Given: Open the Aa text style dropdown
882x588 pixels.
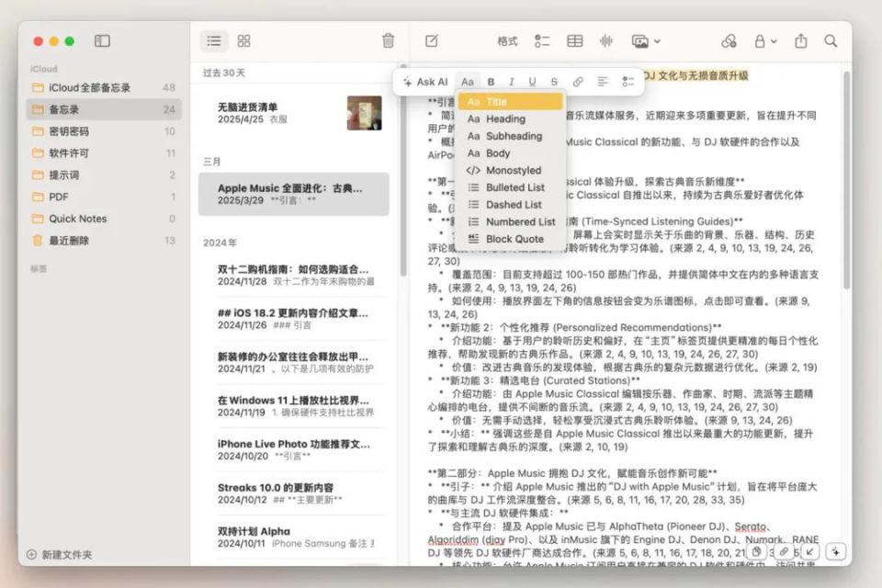Looking at the screenshot, I should 468,81.
